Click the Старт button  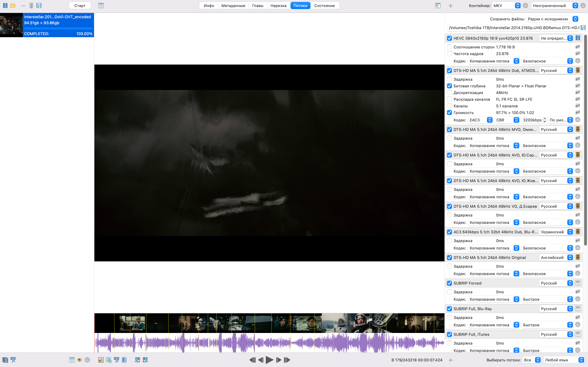coord(80,6)
